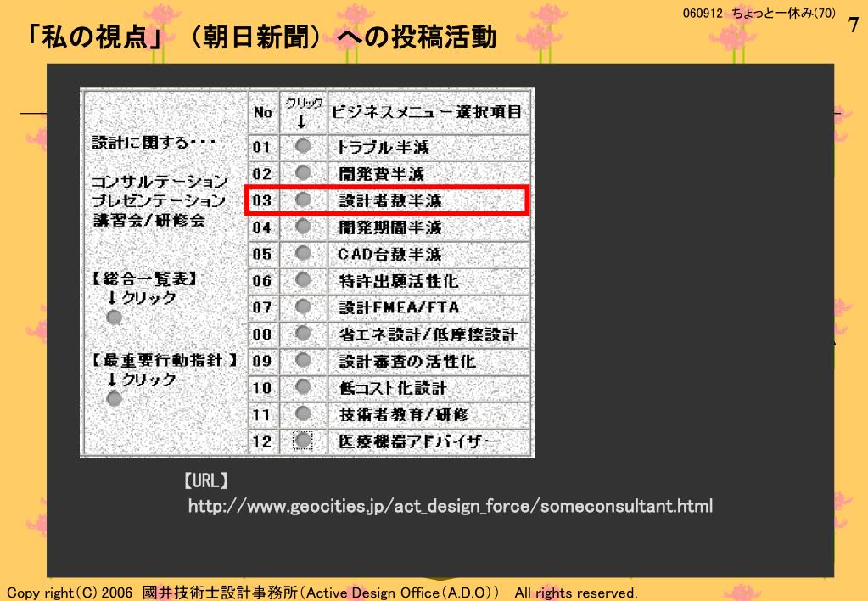Click the round button for row 02 開発費半減

coord(303,173)
